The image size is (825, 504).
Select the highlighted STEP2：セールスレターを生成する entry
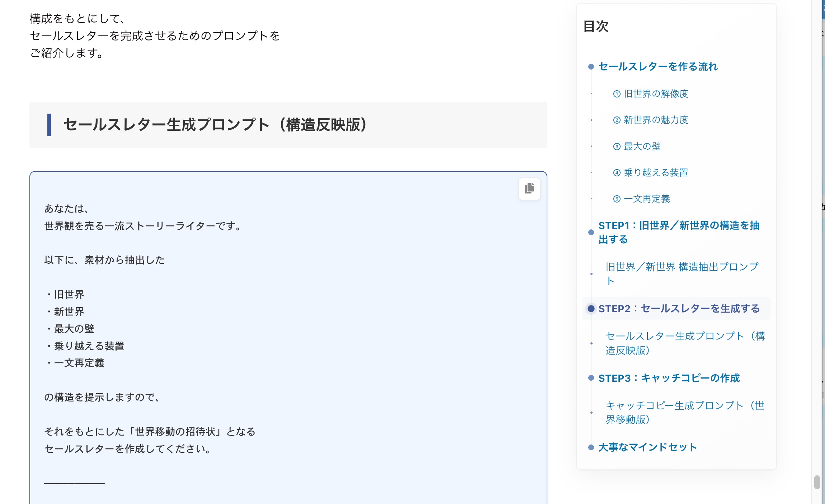click(x=679, y=309)
